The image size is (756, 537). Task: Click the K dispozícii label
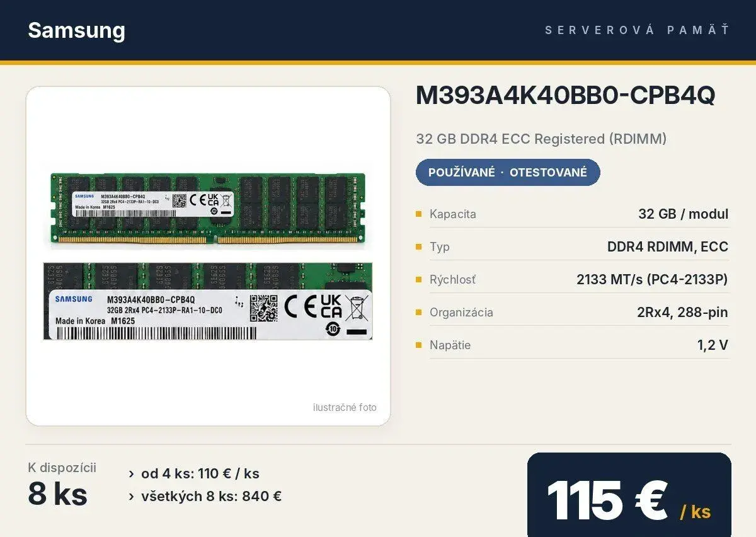(x=62, y=467)
